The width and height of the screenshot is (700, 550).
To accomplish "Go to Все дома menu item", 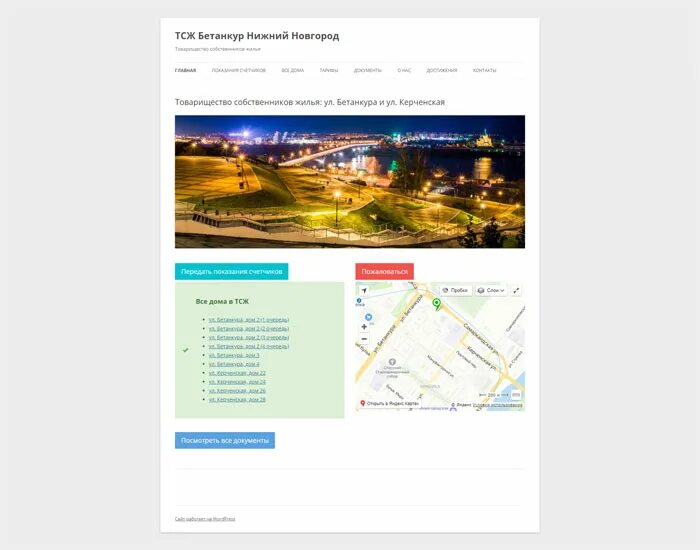I will pos(292,71).
